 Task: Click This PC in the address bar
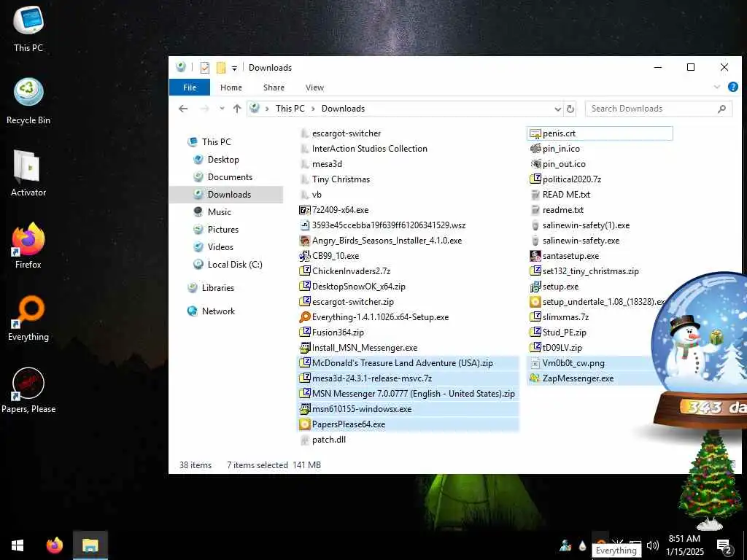tap(290, 109)
